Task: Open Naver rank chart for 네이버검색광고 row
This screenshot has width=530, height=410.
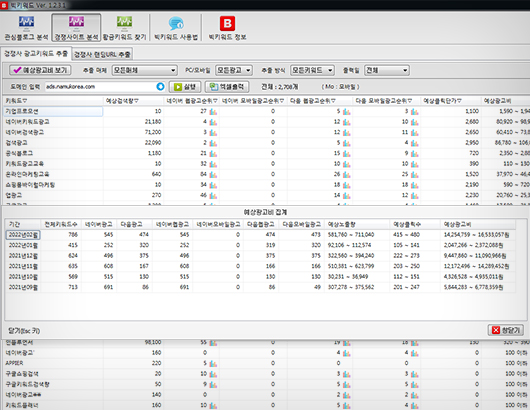Action: [x=213, y=132]
